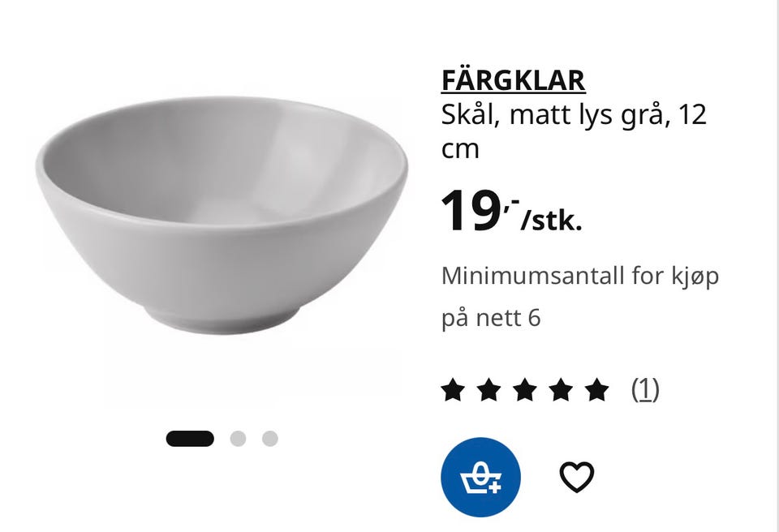Click description 'Skål, matt lys grå, 12'

[x=574, y=114]
